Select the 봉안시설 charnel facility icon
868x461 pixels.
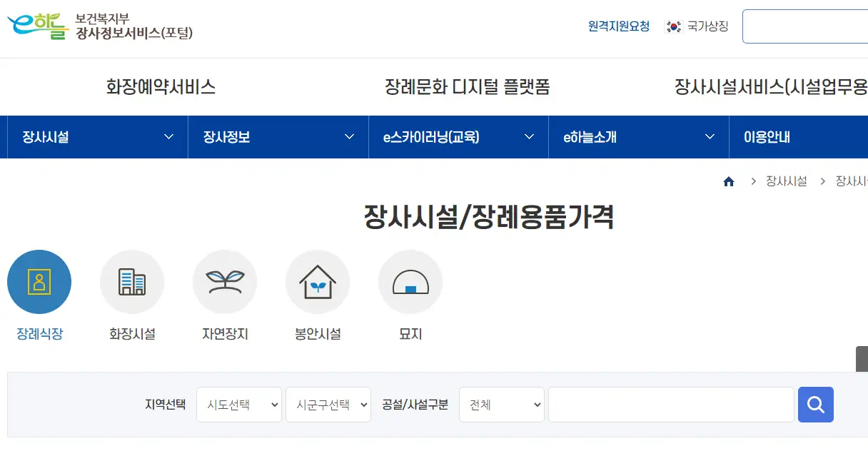(318, 281)
